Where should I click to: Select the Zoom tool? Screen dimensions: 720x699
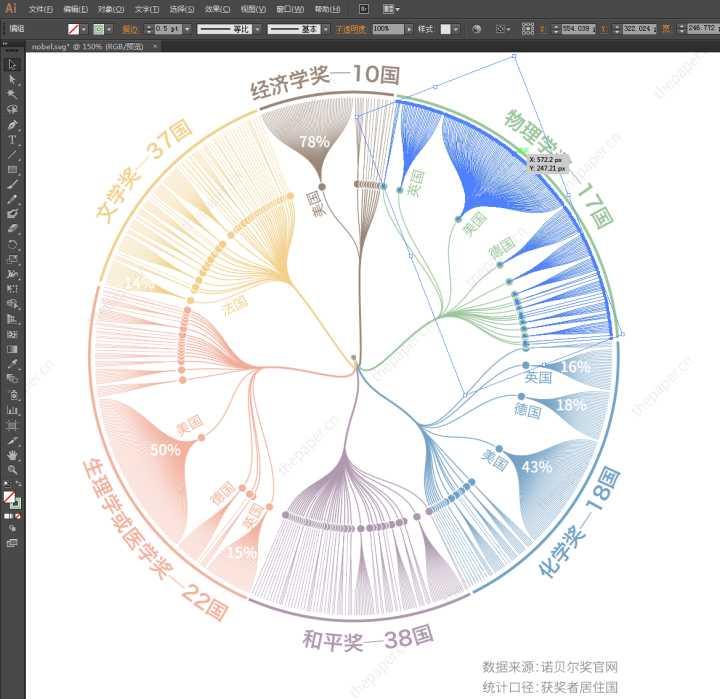pos(12,470)
